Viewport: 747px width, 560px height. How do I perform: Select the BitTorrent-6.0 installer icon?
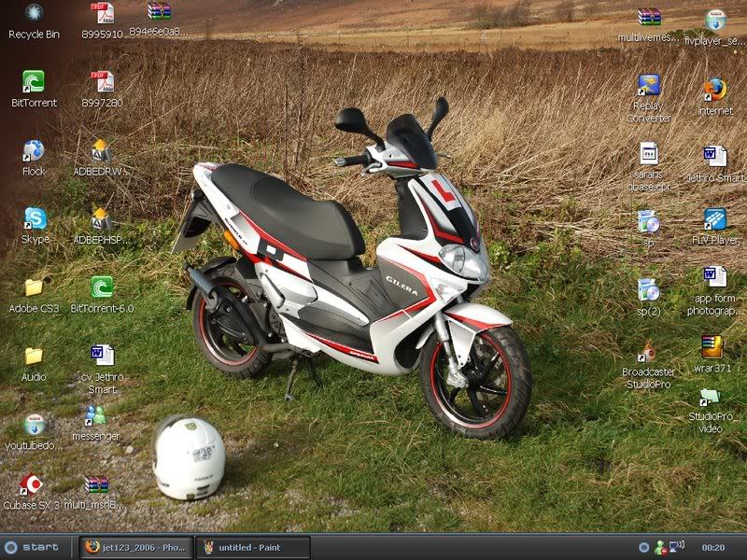[x=102, y=287]
